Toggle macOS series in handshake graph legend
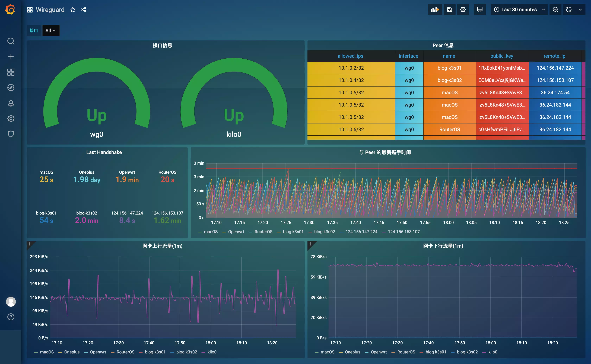The image size is (591, 364). coord(211,232)
